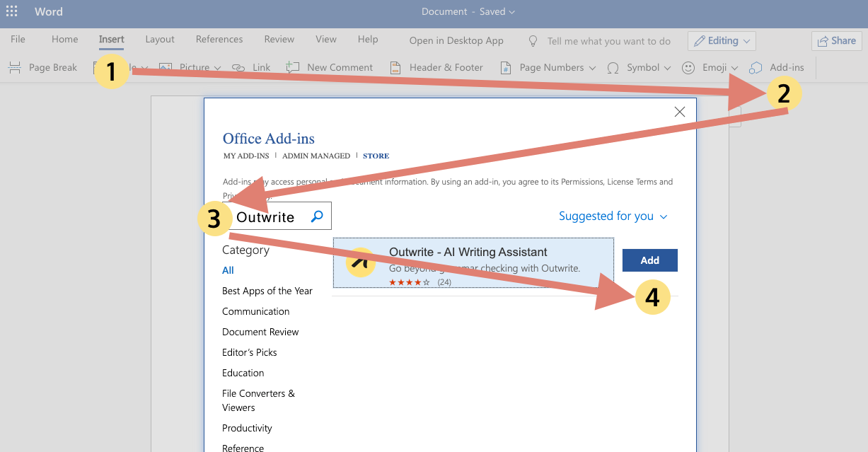This screenshot has width=868, height=452.
Task: Insert a Page Break
Action: click(43, 66)
